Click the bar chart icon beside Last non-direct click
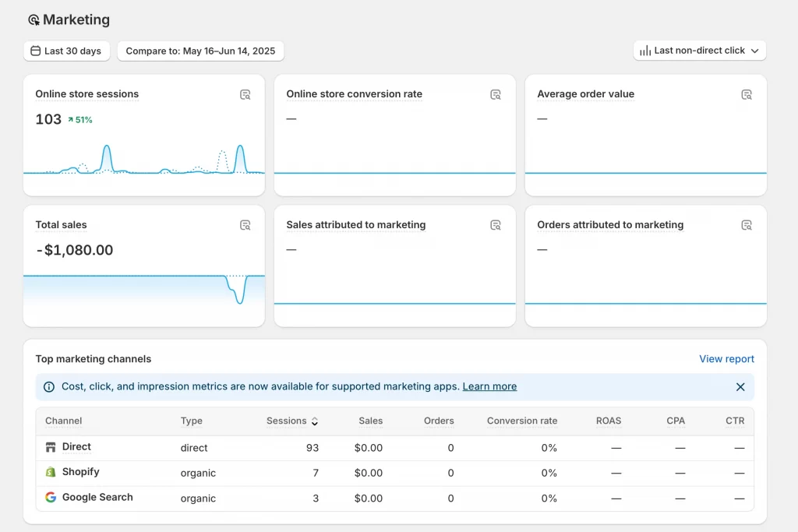This screenshot has width=798, height=532. pos(645,51)
